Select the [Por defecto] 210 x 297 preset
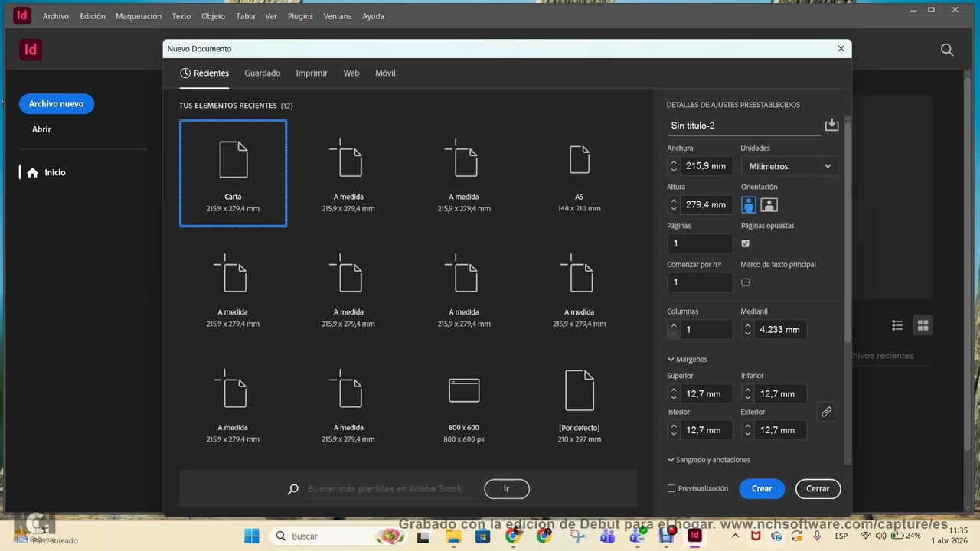The width and height of the screenshot is (980, 551). coord(579,406)
